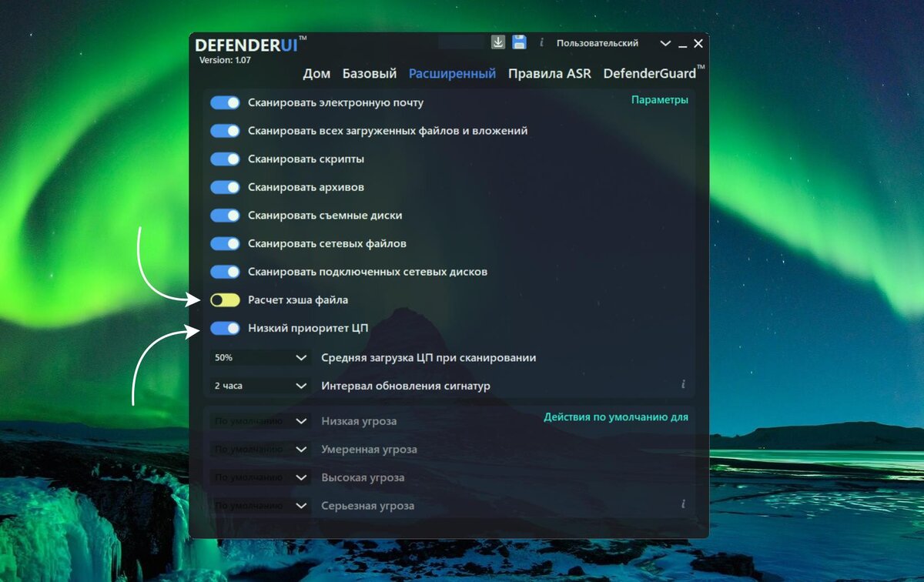Click the Низкий приоритет ЦП label

(x=308, y=328)
